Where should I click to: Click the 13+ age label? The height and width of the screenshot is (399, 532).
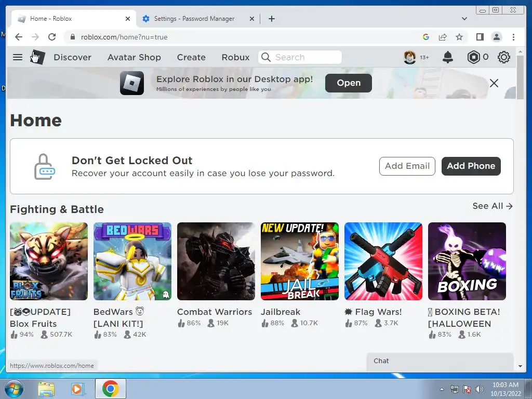click(424, 58)
